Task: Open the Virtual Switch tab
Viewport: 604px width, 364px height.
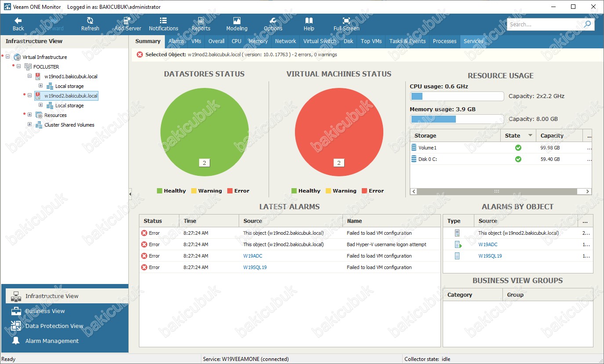Action: coord(320,41)
